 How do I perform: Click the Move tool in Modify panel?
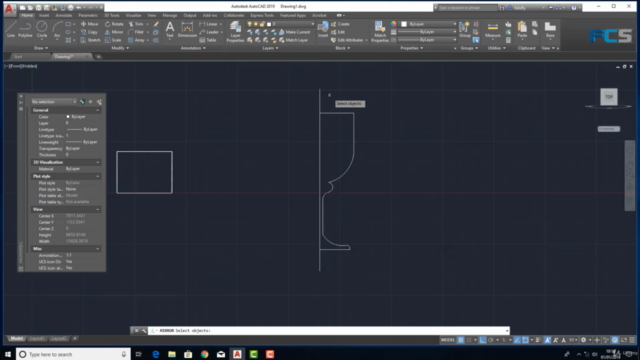tap(89, 24)
